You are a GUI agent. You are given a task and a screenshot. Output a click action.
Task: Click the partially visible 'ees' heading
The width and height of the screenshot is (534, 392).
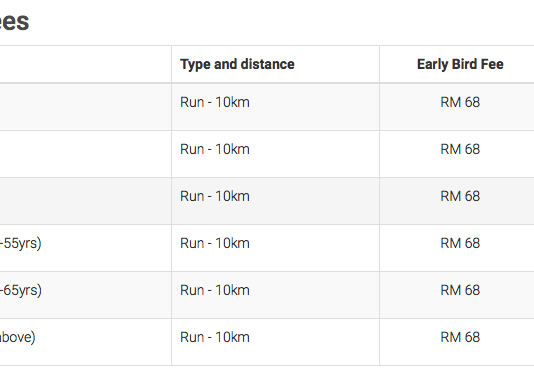pos(14,22)
